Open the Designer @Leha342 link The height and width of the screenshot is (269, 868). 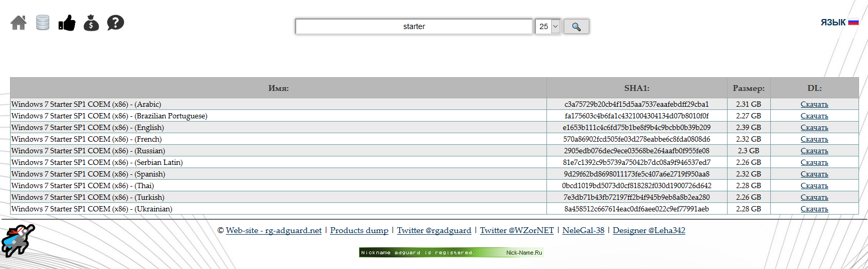click(649, 230)
